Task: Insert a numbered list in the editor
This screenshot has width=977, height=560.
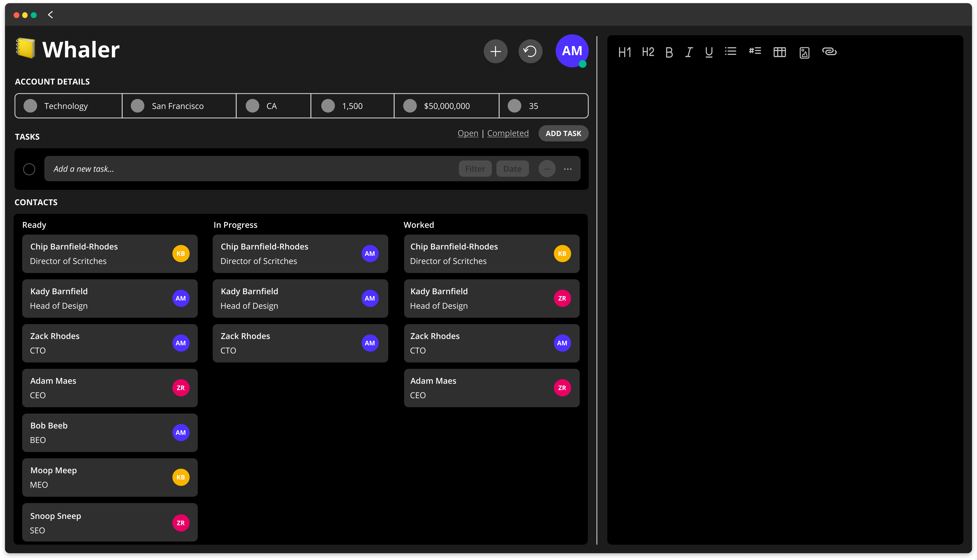Action: 755,52
